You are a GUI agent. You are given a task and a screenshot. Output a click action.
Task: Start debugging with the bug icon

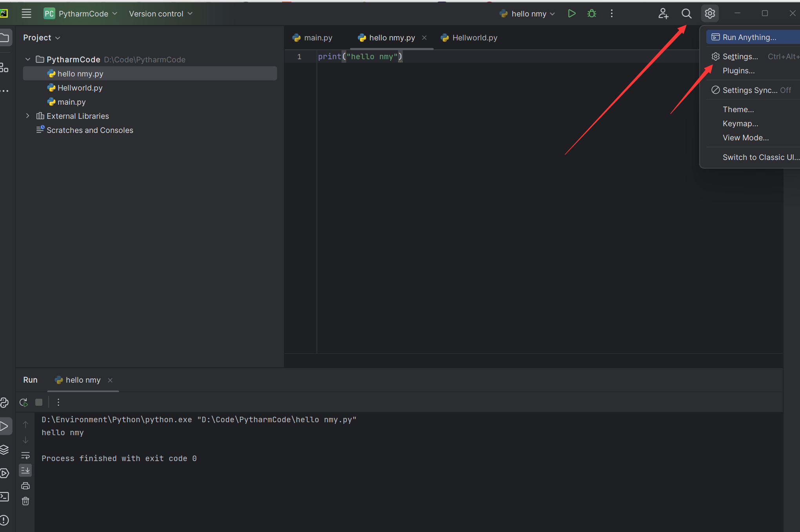[x=591, y=14]
